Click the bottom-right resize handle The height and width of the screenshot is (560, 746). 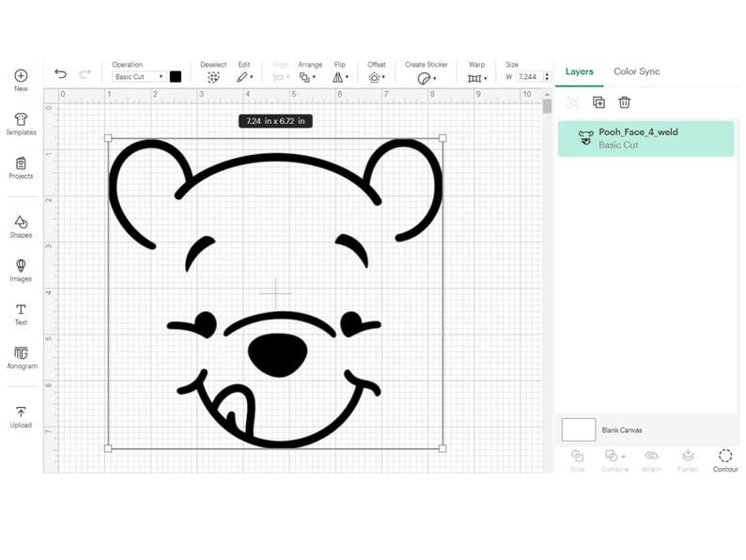pyautogui.click(x=443, y=448)
